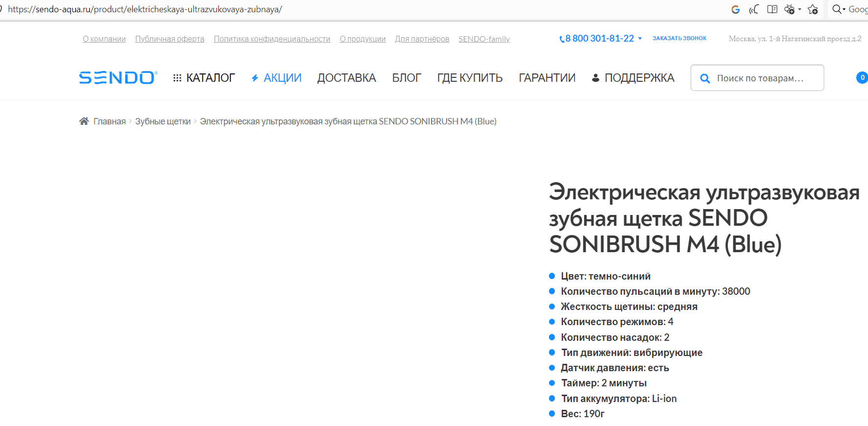868x426 pixels.
Task: Open the cart badge showing 0
Action: point(862,77)
